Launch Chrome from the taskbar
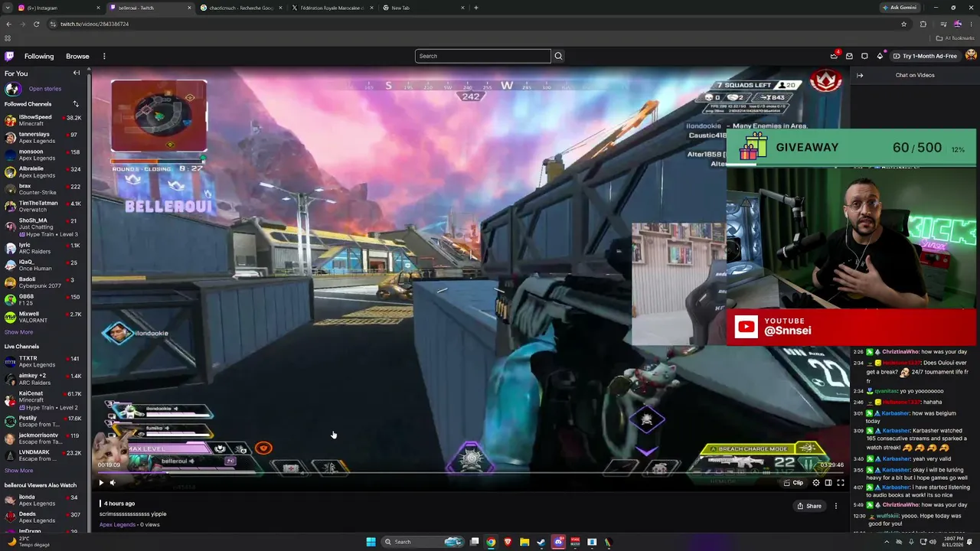Viewport: 980px width, 551px height. pos(491,542)
